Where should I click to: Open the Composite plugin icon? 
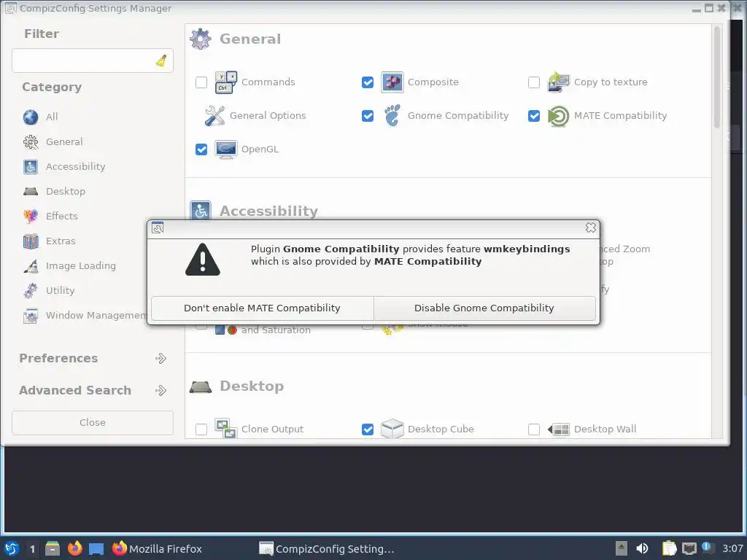point(392,82)
